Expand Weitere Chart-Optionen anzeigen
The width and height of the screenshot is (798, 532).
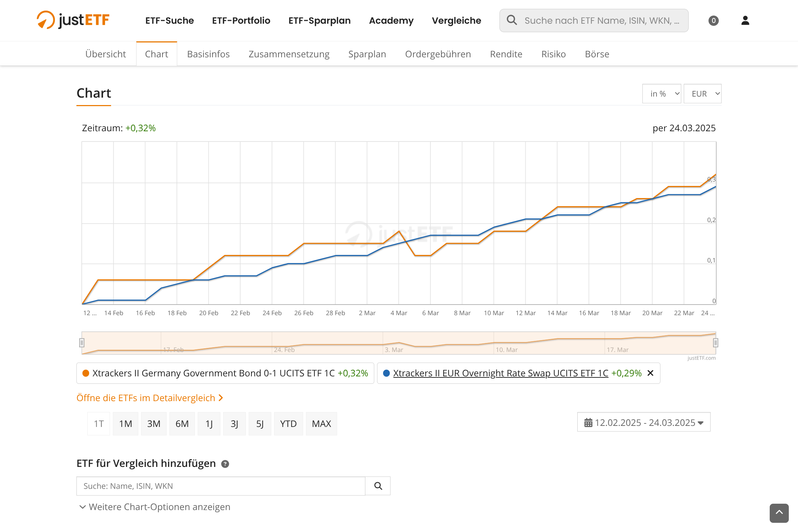(x=155, y=507)
